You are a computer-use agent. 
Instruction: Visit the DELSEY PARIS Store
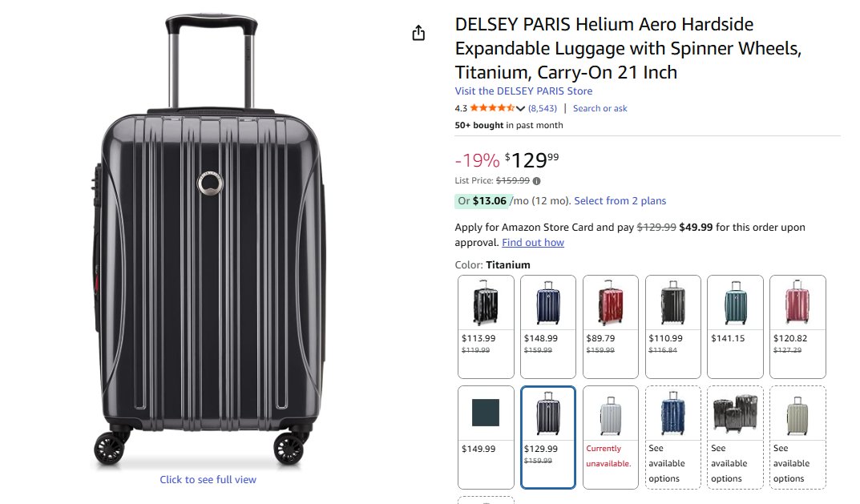523,91
